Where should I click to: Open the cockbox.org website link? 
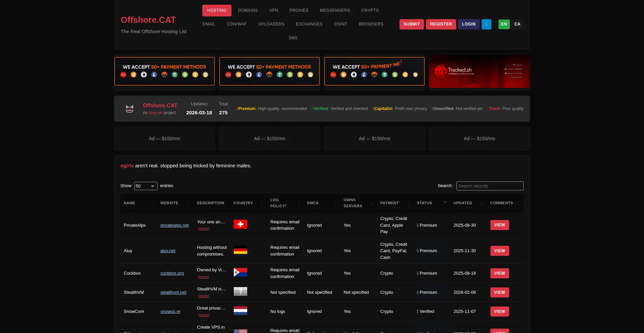coord(172,273)
